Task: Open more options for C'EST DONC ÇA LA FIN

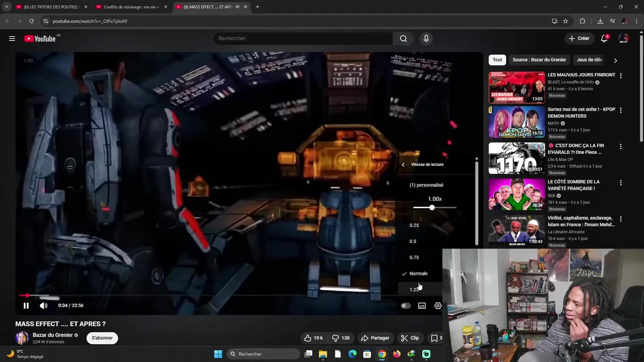Action: coord(620,146)
